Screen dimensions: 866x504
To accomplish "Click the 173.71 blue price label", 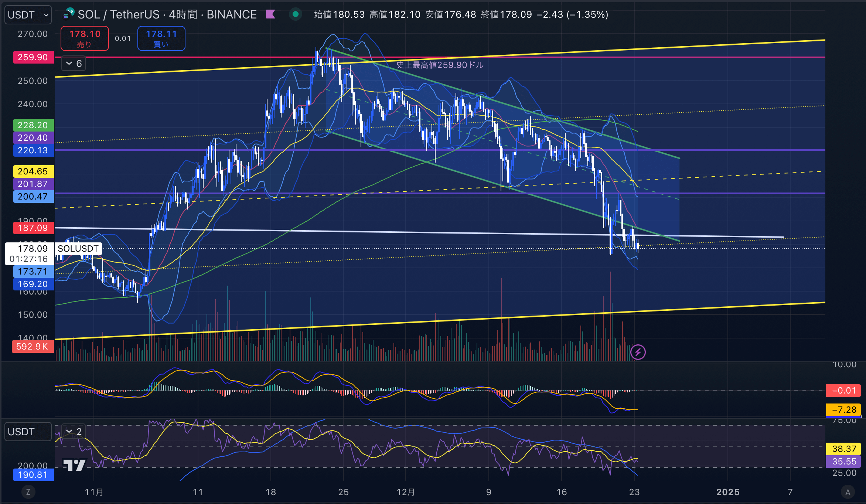I will 33,272.
